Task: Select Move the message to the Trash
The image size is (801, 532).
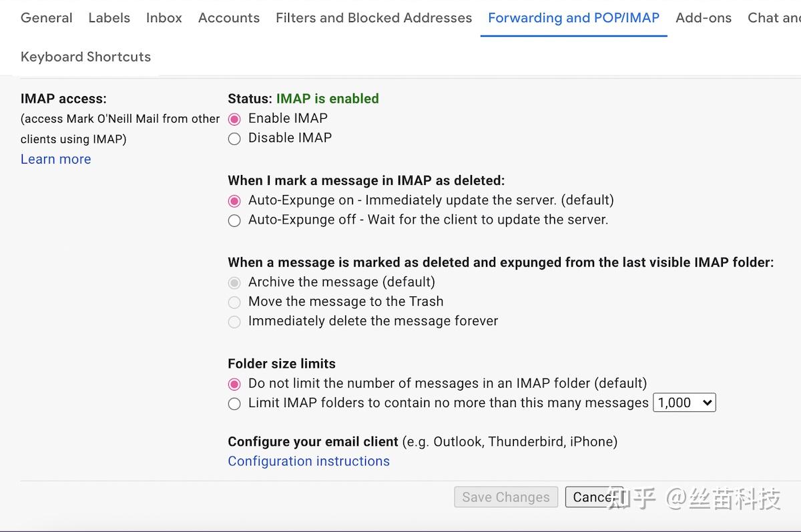Action: [x=234, y=302]
